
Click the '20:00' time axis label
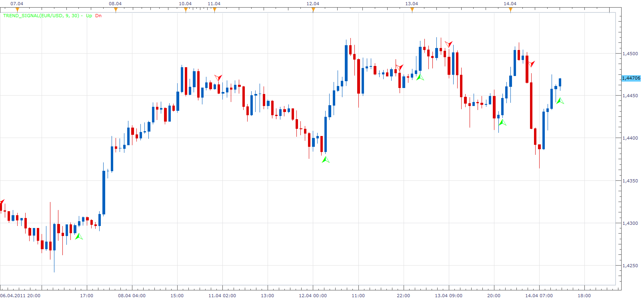pos(494,296)
